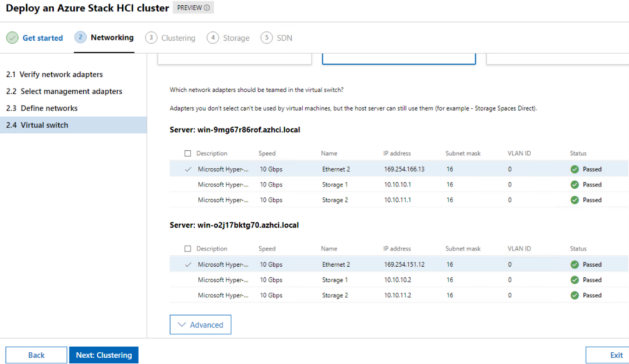Click Subnet mask column header of second server table

click(x=462, y=249)
